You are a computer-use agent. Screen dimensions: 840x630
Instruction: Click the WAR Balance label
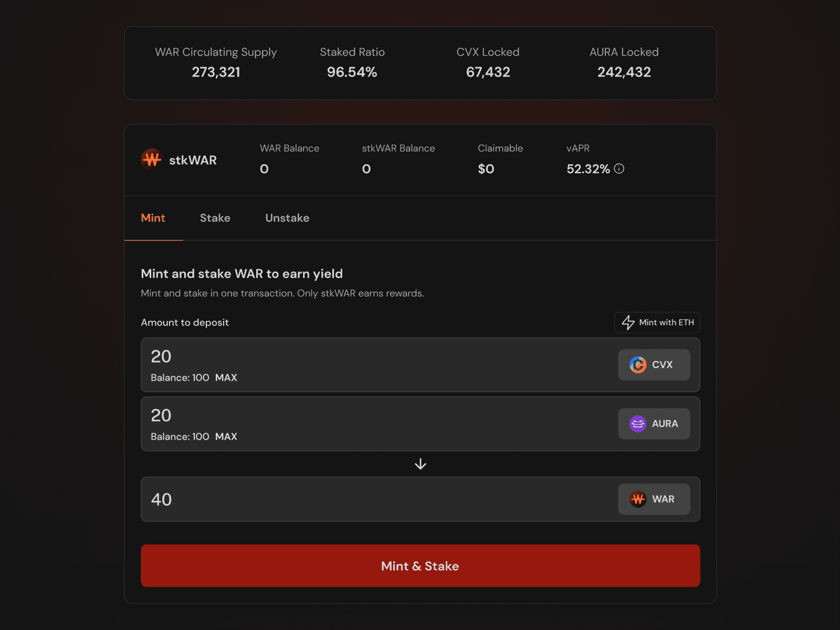coord(289,148)
